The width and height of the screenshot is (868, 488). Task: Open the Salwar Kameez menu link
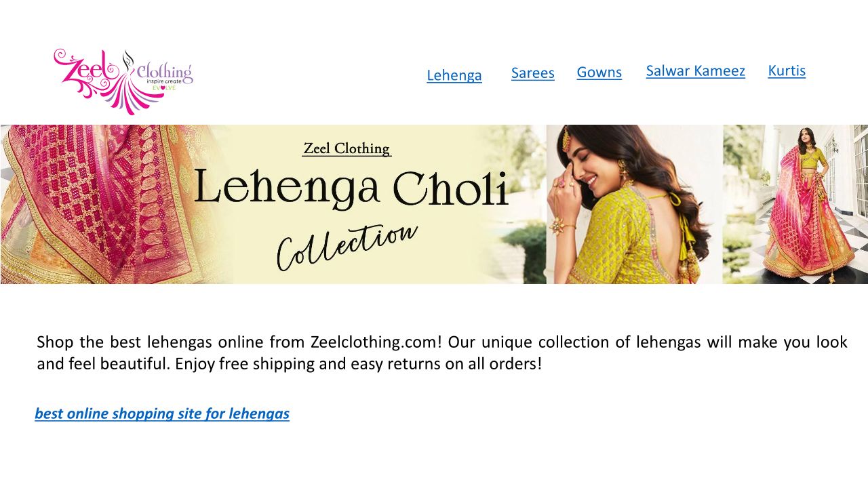point(695,71)
